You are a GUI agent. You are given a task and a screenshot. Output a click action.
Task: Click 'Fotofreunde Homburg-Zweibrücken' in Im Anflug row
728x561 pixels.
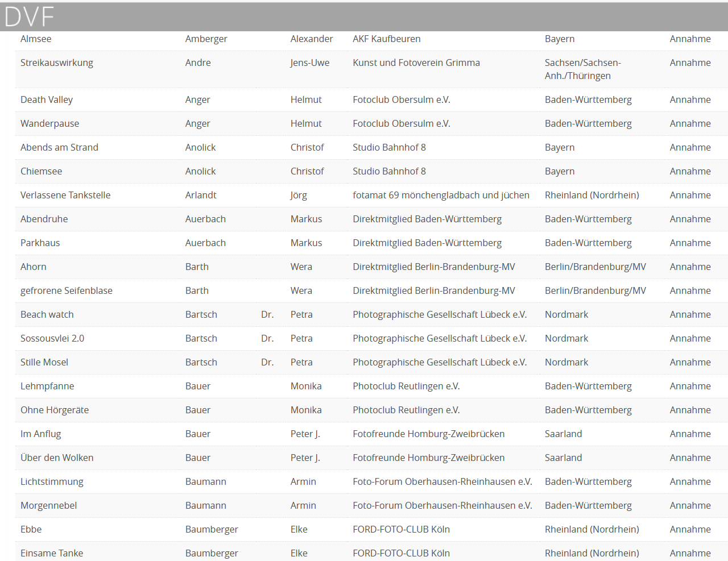[429, 434]
